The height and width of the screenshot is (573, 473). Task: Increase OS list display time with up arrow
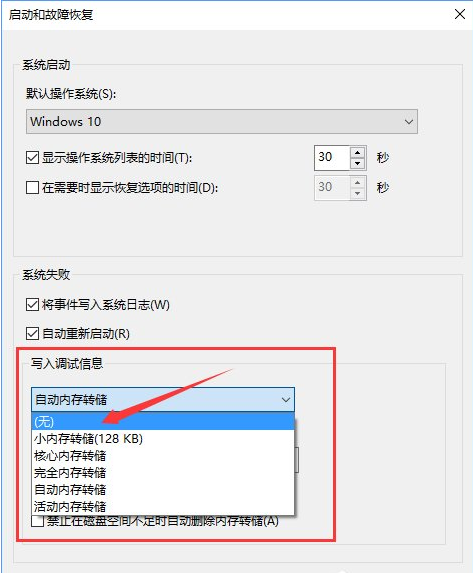(x=357, y=152)
